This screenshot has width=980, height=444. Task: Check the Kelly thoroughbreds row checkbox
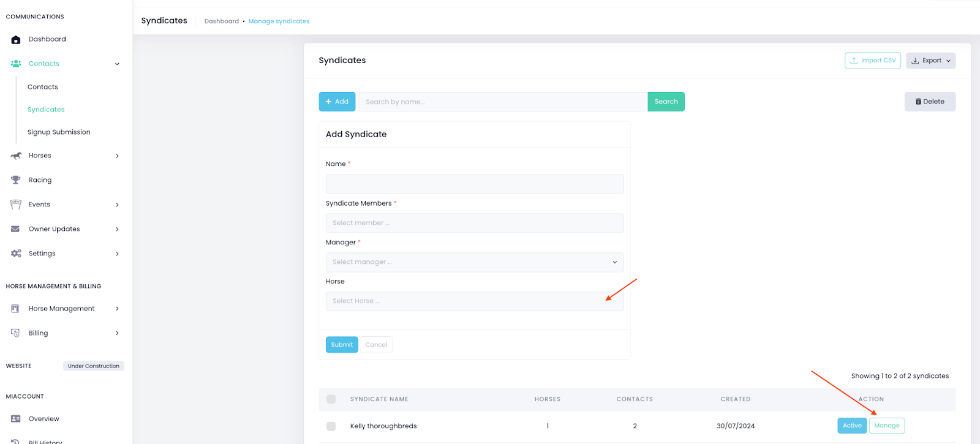click(x=331, y=426)
